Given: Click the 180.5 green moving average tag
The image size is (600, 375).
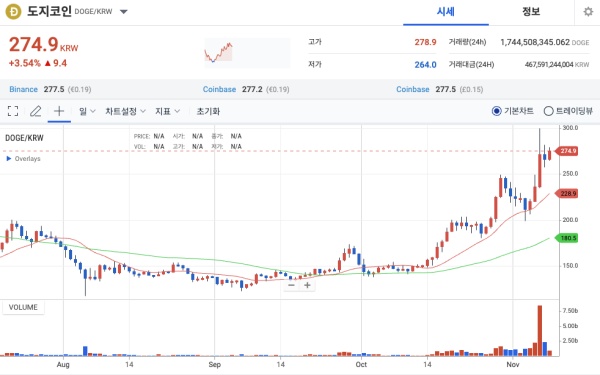Looking at the screenshot, I should click(x=566, y=238).
